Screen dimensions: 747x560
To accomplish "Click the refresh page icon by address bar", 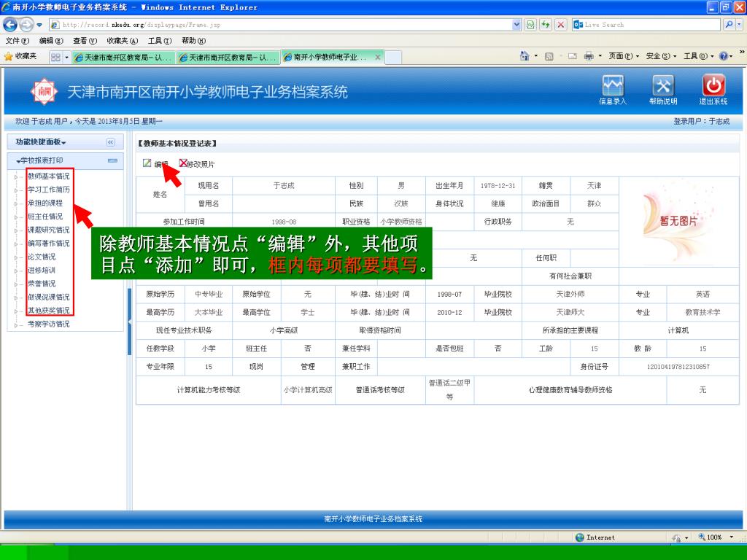I will [546, 24].
